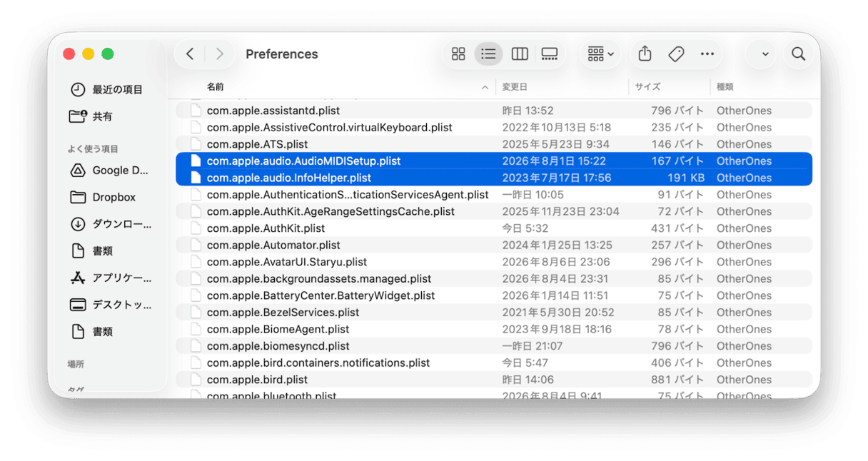Click date 2026年8月1日 15:22
The width and height of the screenshot is (868, 461).
tap(554, 161)
